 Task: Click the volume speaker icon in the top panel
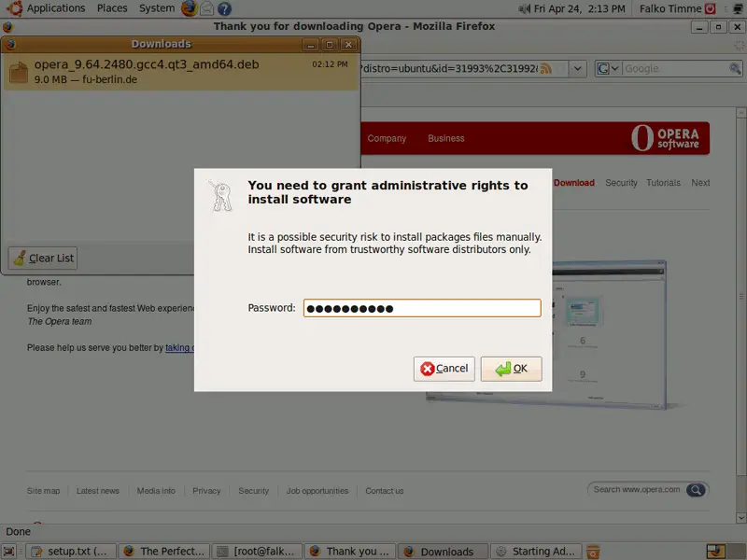tap(524, 8)
